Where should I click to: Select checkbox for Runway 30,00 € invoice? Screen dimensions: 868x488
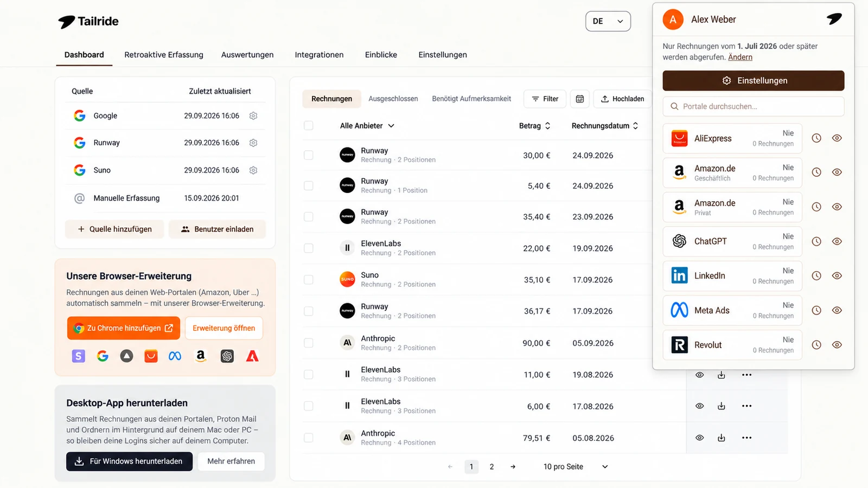coord(309,155)
